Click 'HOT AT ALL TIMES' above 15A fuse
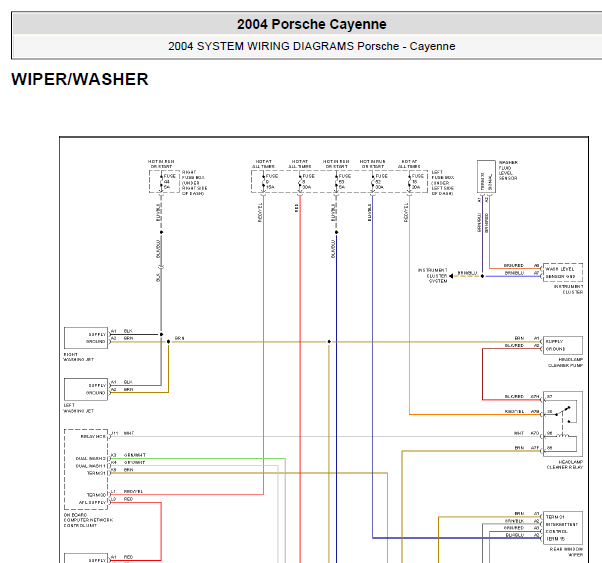 (x=263, y=164)
